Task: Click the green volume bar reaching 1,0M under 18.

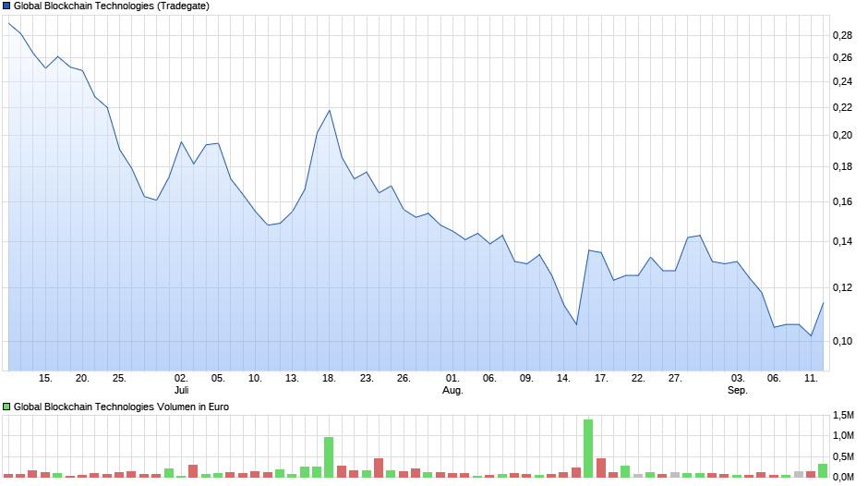Action: pyautogui.click(x=329, y=457)
